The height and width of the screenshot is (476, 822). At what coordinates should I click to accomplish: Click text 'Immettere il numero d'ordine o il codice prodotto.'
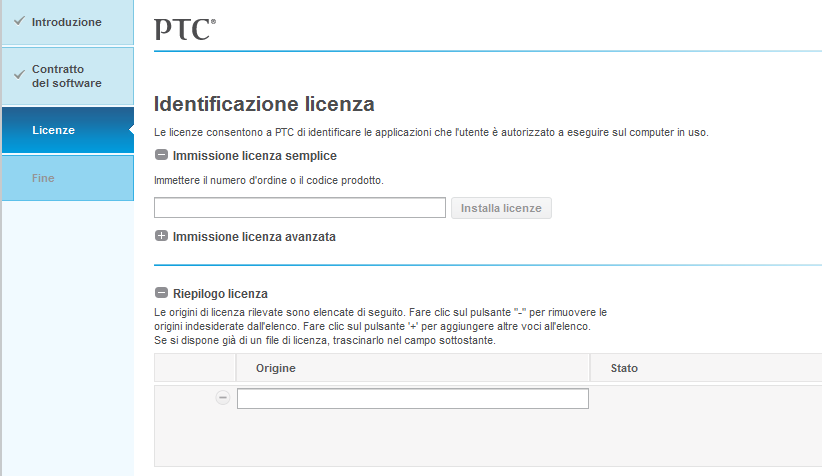(x=269, y=180)
